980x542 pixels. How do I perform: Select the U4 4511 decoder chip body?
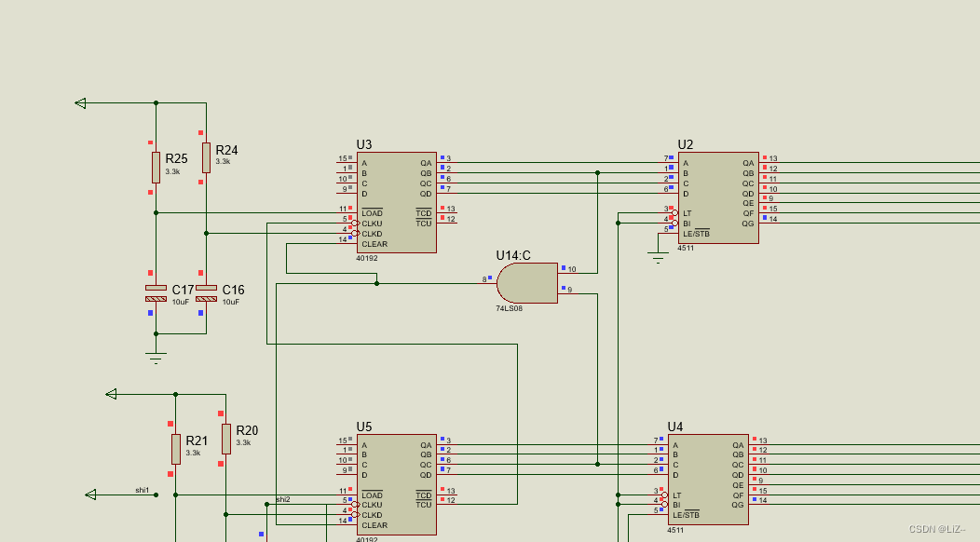tap(708, 480)
